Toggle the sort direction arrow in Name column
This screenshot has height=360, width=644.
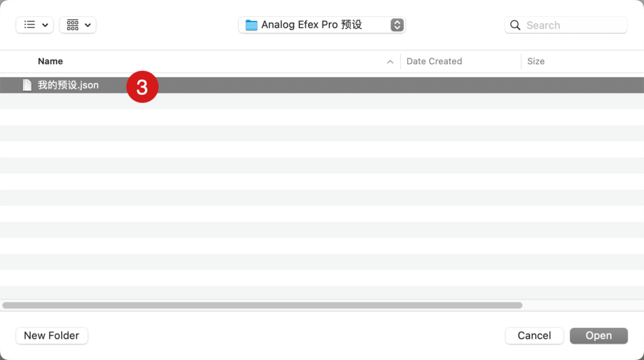(x=390, y=62)
